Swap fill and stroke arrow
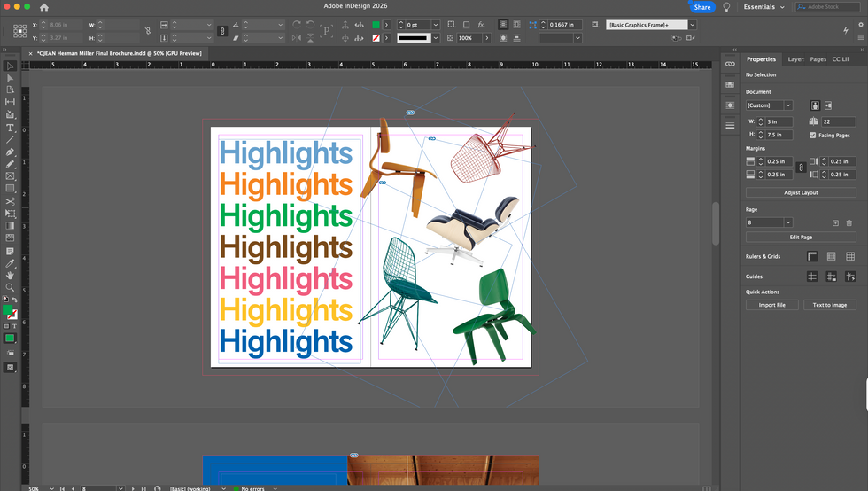868x491 pixels. (15, 300)
